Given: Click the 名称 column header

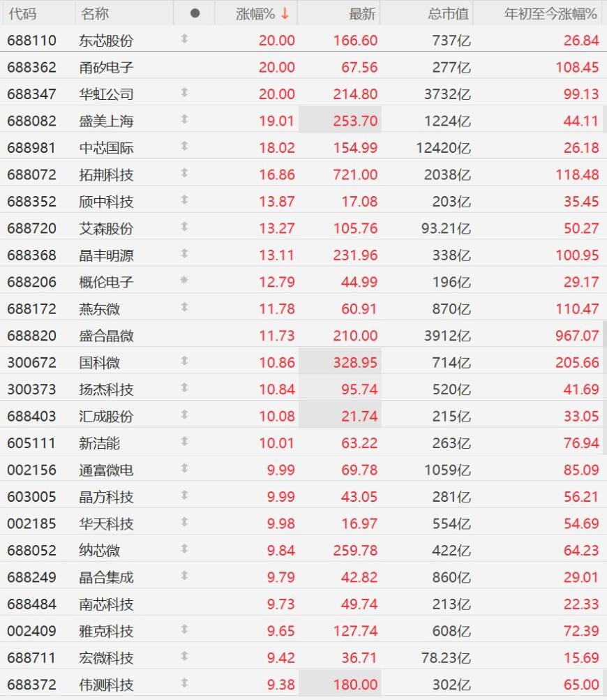Looking at the screenshot, I should tap(95, 14).
